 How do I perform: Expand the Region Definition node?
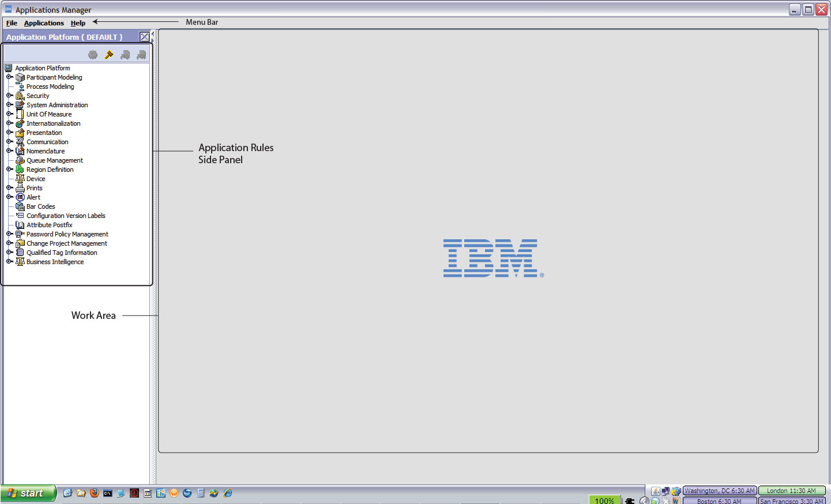point(9,169)
